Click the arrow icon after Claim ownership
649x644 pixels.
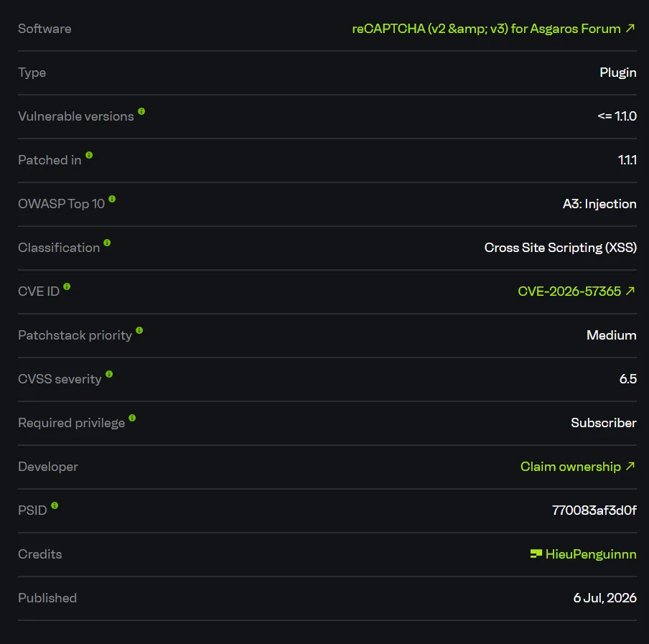click(x=630, y=466)
